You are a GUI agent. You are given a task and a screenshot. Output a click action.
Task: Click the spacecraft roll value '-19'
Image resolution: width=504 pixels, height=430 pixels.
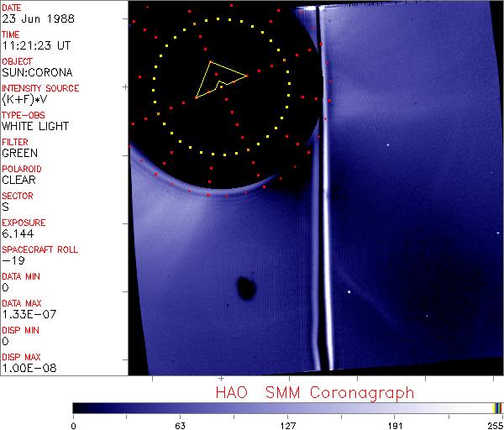coord(12,260)
